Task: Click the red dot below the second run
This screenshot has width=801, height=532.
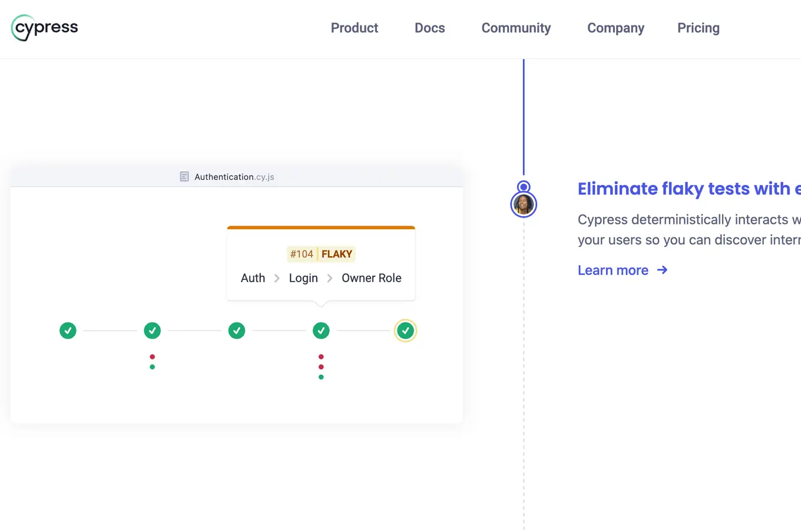Action: [x=152, y=356]
